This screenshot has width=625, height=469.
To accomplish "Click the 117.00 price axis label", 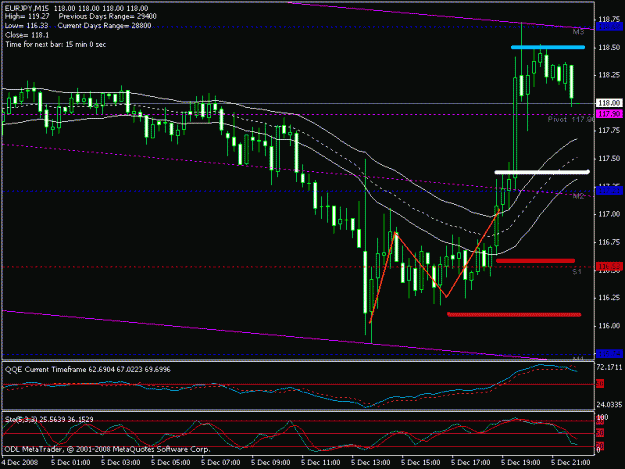I will [609, 214].
